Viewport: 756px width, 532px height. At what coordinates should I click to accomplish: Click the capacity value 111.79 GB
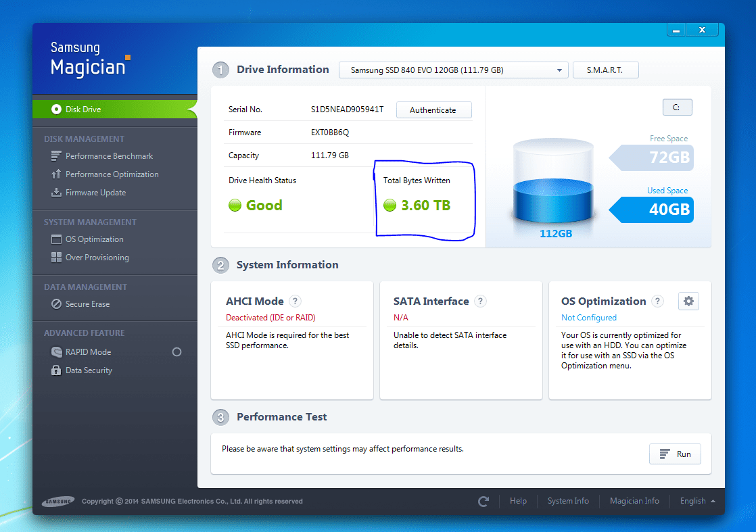tap(330, 155)
